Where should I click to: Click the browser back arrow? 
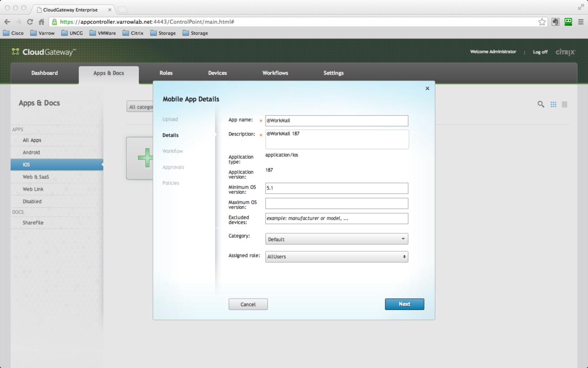(x=7, y=22)
